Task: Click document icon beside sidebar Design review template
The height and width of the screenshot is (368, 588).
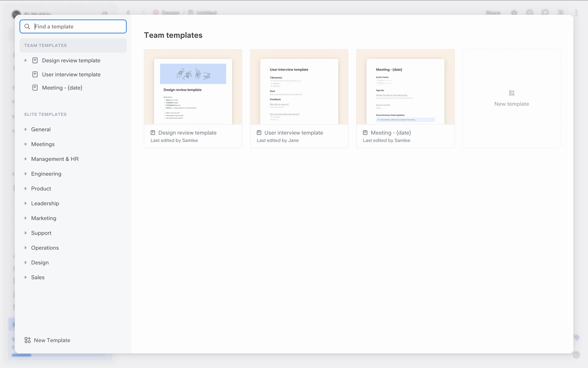Action: pos(35,60)
